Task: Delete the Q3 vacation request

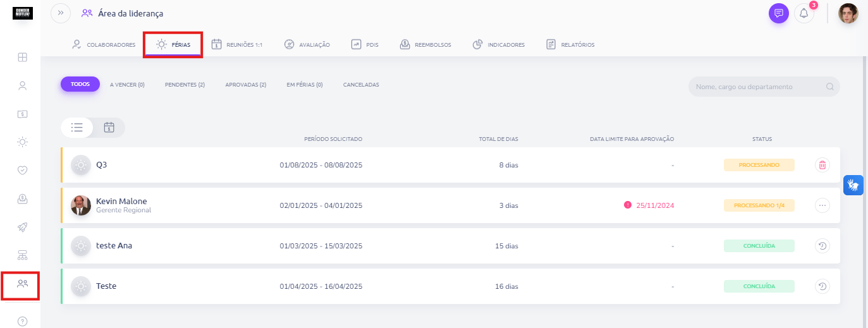Action: tap(822, 165)
